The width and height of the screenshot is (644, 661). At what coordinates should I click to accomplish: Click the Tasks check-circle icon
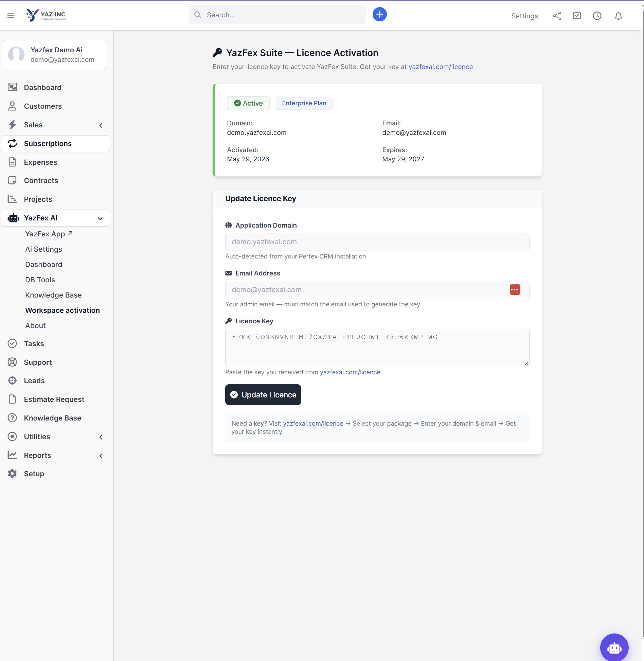click(12, 344)
